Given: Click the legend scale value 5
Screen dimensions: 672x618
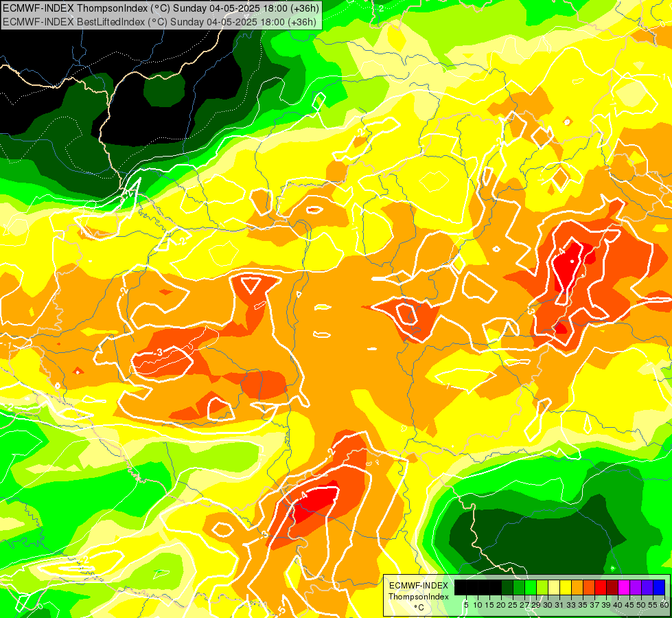Looking at the screenshot, I should click(466, 605).
